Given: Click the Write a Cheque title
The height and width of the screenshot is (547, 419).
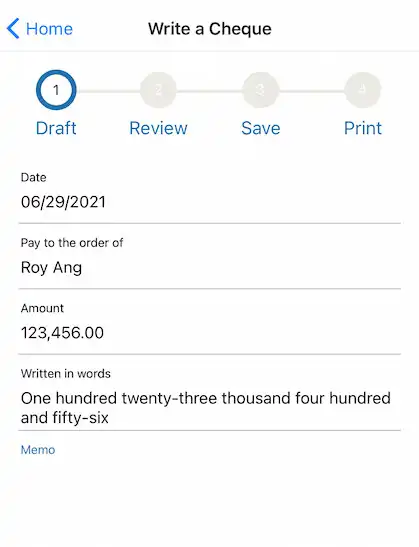Looking at the screenshot, I should pos(209,29).
